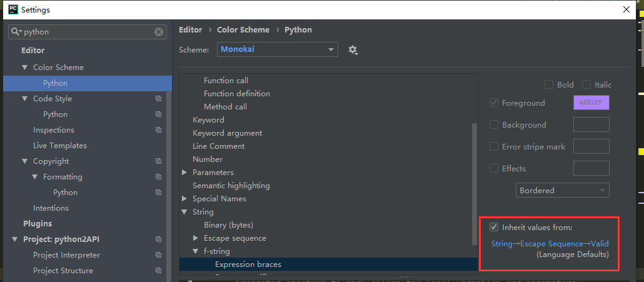
Task: Open the Bordered effect type dropdown
Action: coord(562,191)
